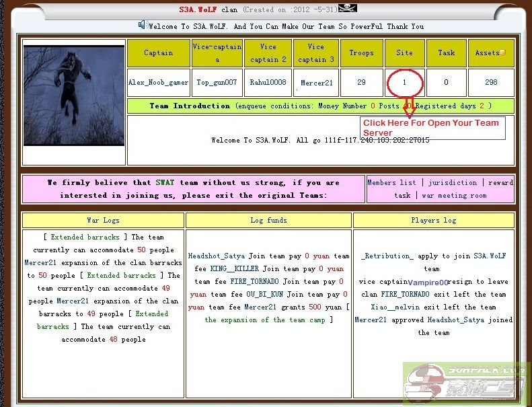
Task: Click the Players log header
Action: point(433,220)
